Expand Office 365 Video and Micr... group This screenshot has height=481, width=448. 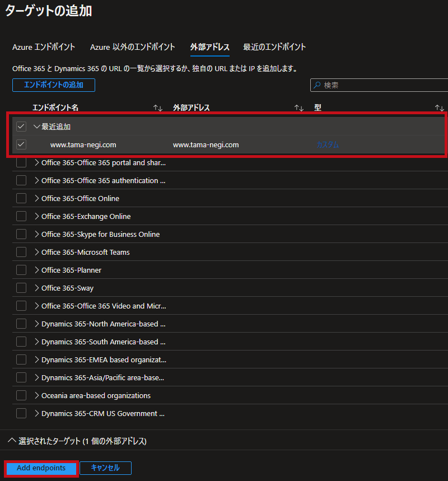[37, 306]
